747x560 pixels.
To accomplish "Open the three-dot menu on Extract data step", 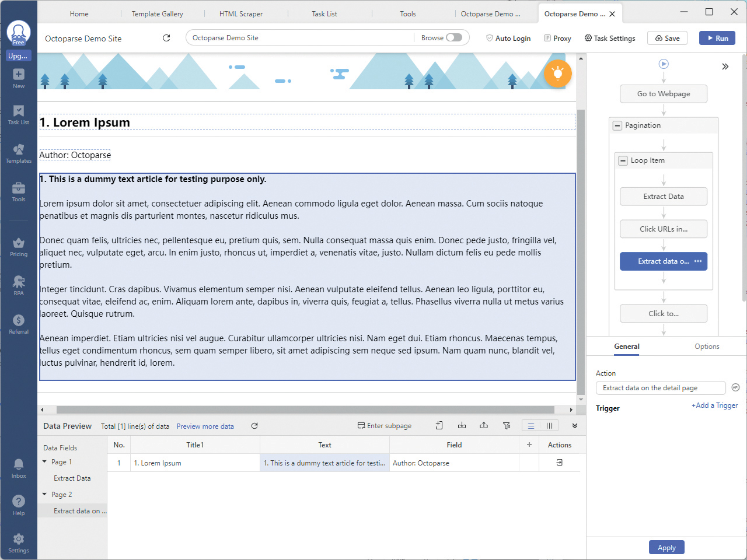I will [x=698, y=261].
